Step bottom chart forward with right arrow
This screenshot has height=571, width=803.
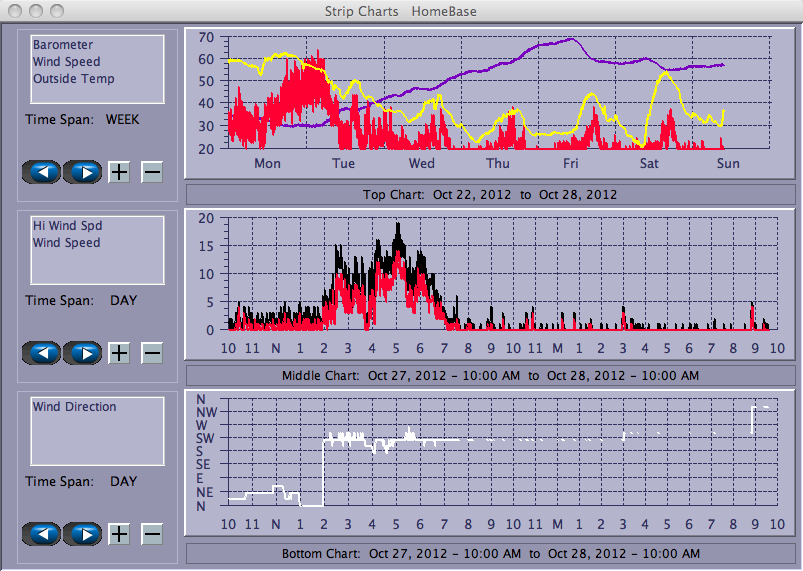click(x=84, y=533)
